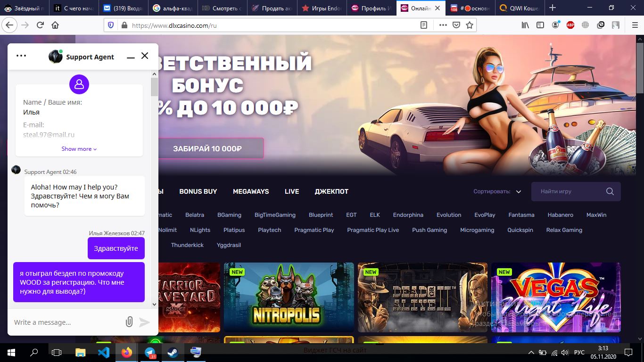
Task: Open reader view icon in address bar
Action: [424, 25]
